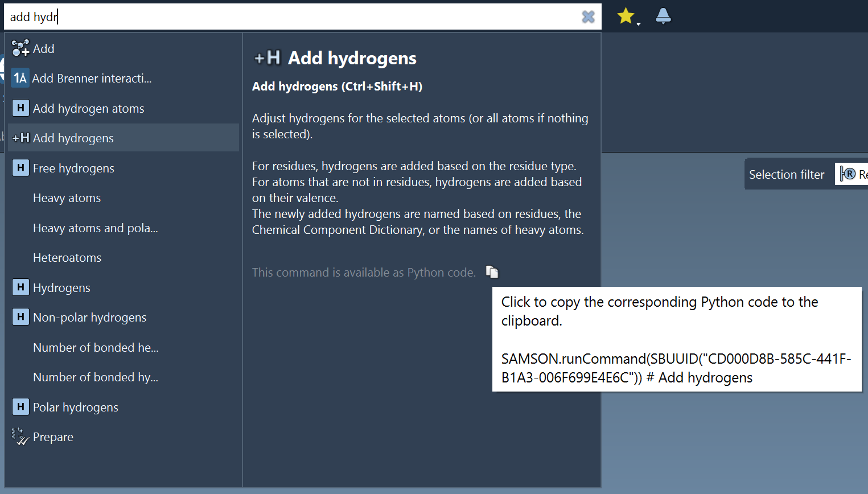The height and width of the screenshot is (494, 868).
Task: Select the Add tool icon in results list
Action: (x=19, y=48)
